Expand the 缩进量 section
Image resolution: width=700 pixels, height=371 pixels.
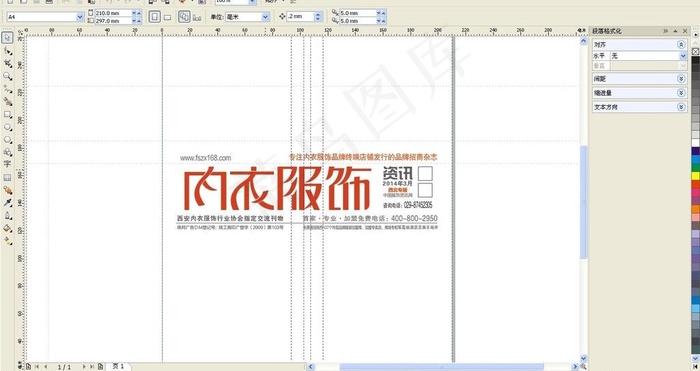click(x=681, y=93)
